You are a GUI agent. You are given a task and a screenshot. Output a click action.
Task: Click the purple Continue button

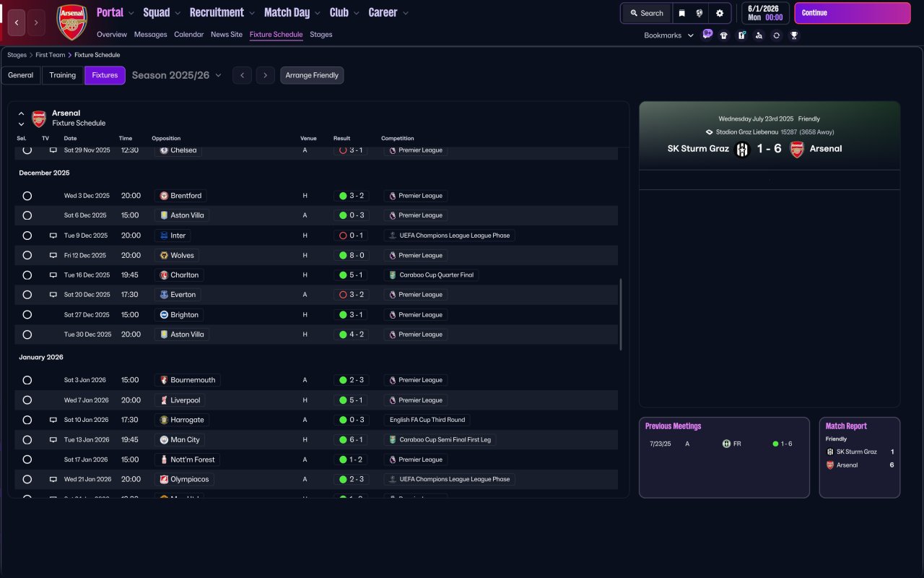tap(853, 13)
